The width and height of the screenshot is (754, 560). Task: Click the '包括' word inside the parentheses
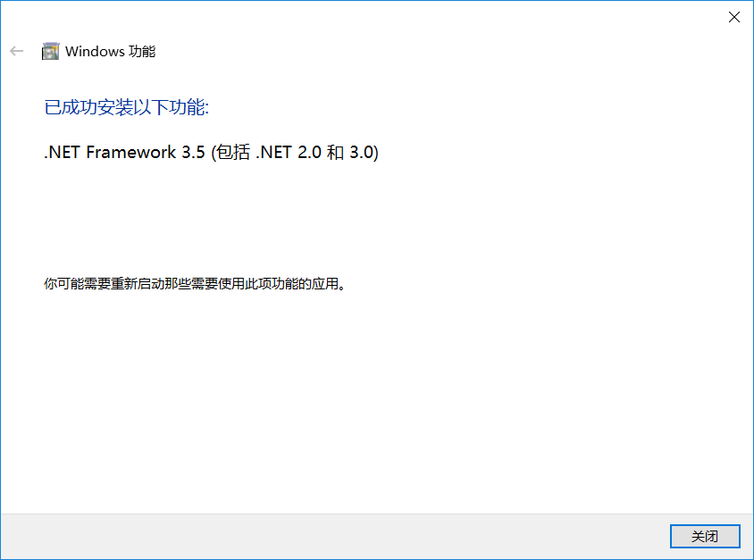233,152
